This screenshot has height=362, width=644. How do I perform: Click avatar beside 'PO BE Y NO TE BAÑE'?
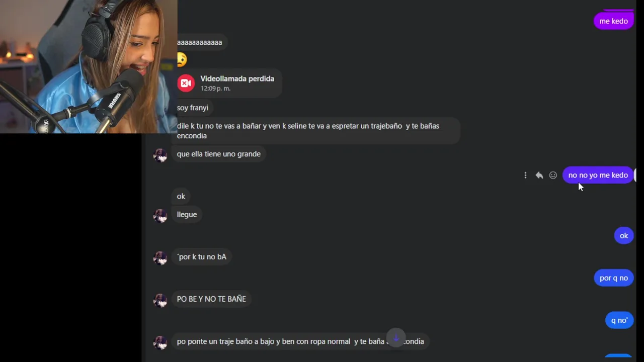[160, 300]
